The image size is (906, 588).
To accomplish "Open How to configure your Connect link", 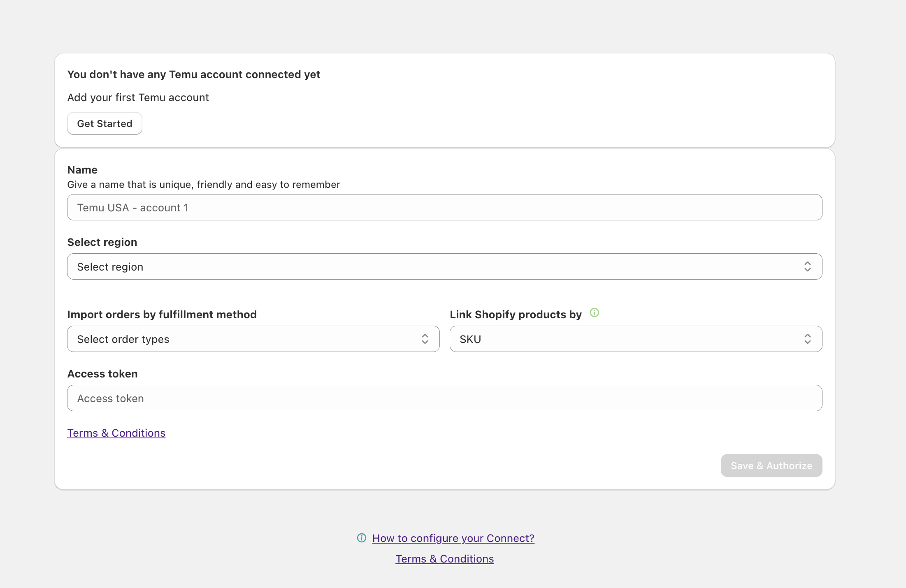I will 453,538.
